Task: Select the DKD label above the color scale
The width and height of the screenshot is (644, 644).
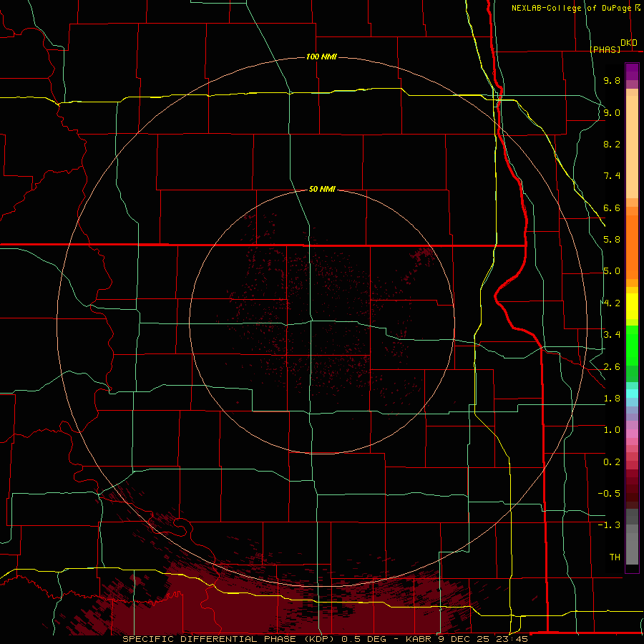Action: coord(629,43)
